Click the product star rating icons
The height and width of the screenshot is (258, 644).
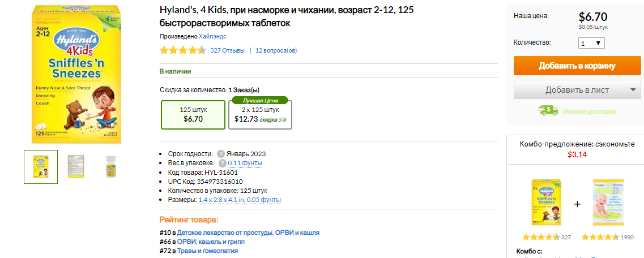pyautogui.click(x=182, y=50)
